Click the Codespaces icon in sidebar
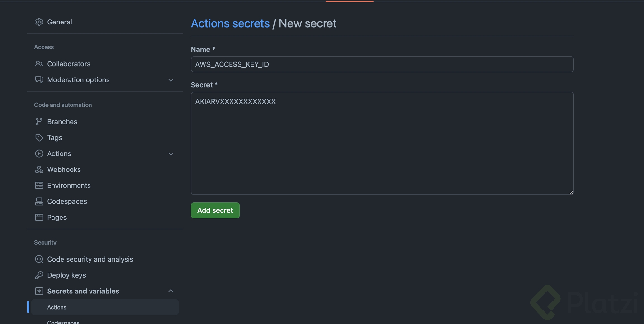Viewport: 644px width, 324px height. (39, 201)
